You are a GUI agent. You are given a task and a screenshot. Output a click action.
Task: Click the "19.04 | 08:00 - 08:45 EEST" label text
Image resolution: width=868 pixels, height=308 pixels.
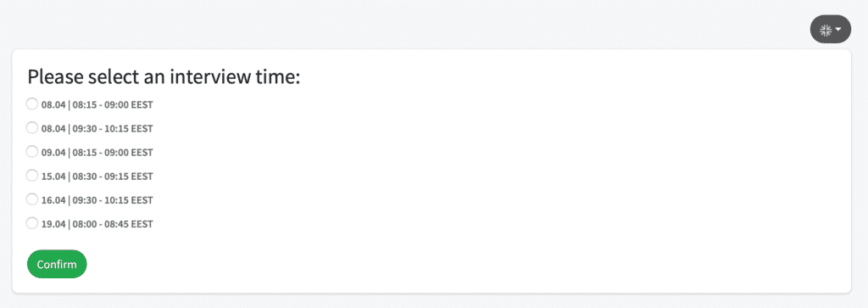97,224
